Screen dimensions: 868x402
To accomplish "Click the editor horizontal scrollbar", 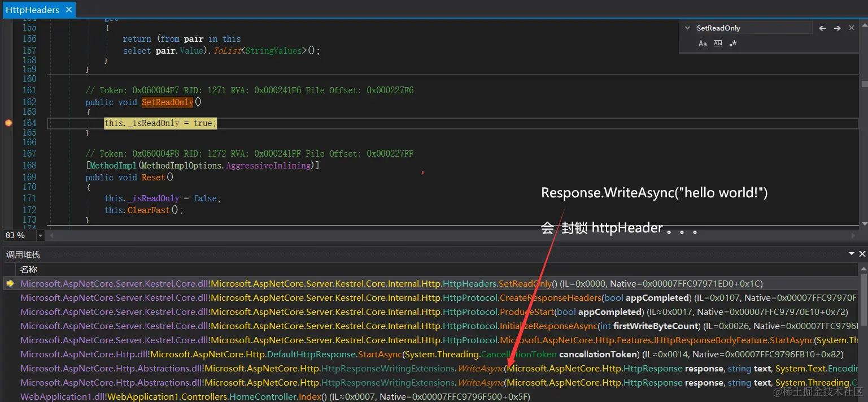I will tap(452, 235).
